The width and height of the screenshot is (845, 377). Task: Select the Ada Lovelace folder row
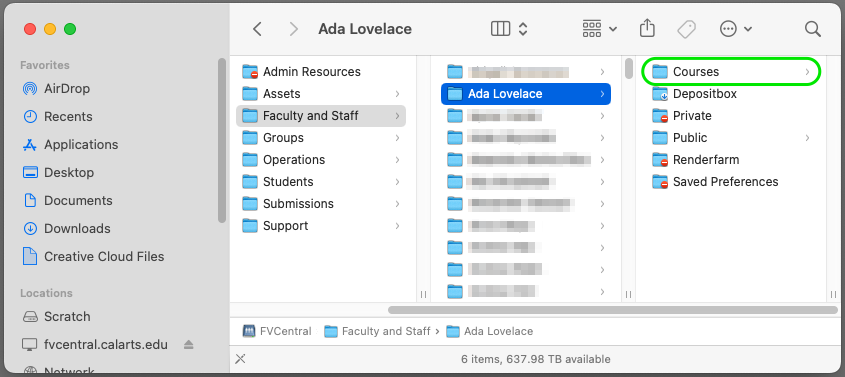(x=526, y=94)
